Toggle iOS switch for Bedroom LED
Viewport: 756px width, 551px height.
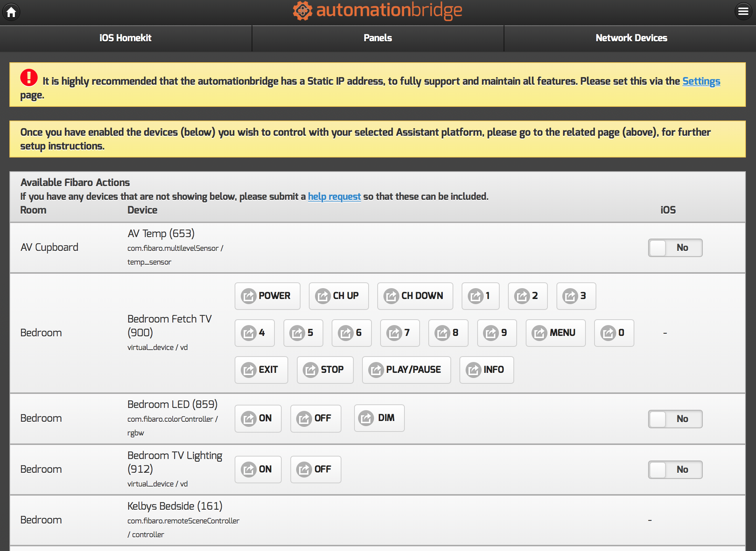point(675,419)
